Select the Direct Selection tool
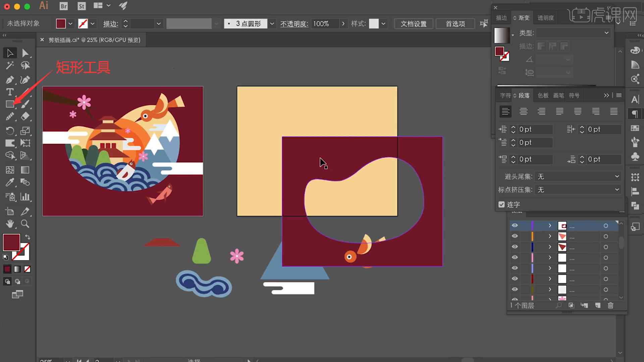 (25, 53)
